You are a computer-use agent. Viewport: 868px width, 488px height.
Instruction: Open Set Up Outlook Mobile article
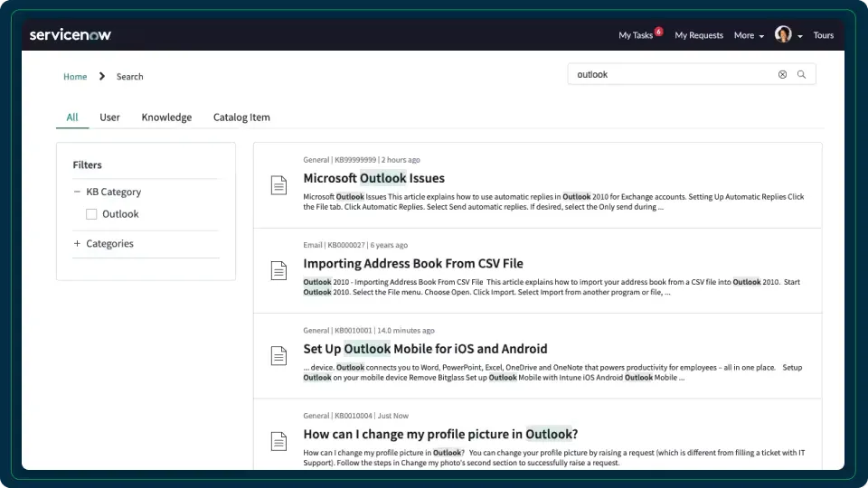coord(425,349)
